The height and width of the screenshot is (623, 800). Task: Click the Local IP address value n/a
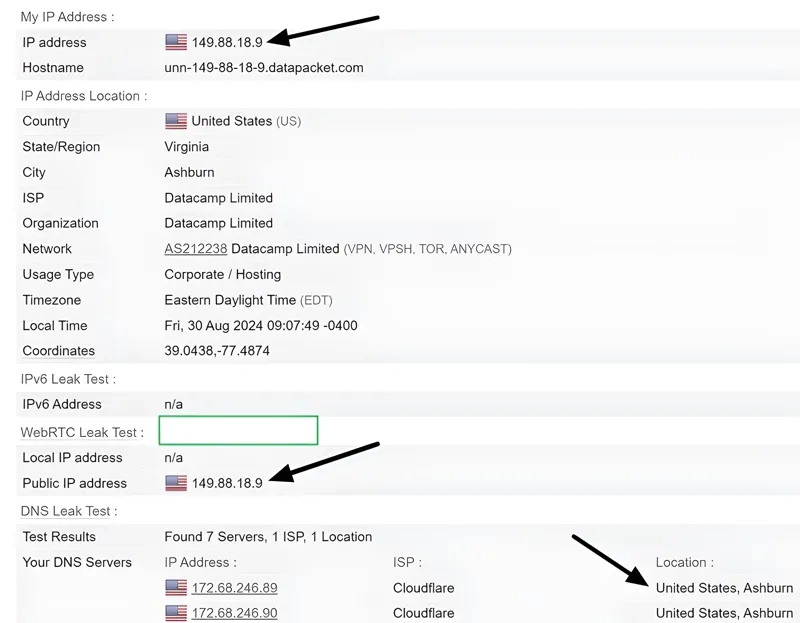(173, 458)
